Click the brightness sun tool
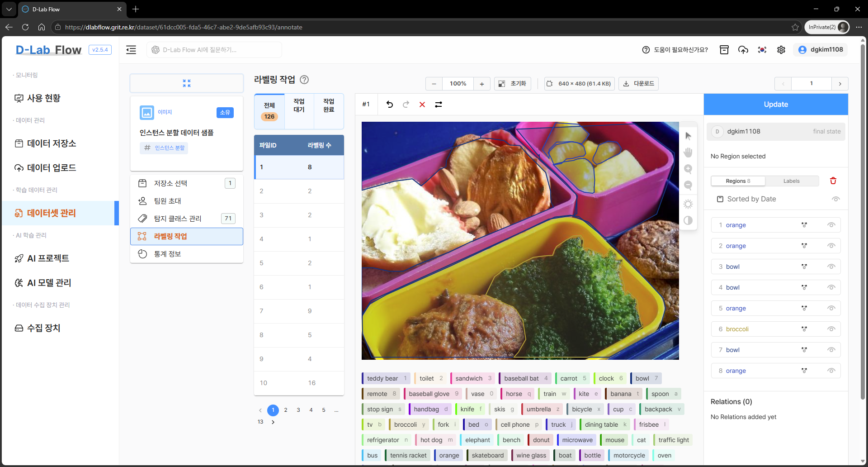This screenshot has width=868, height=467. click(x=688, y=204)
